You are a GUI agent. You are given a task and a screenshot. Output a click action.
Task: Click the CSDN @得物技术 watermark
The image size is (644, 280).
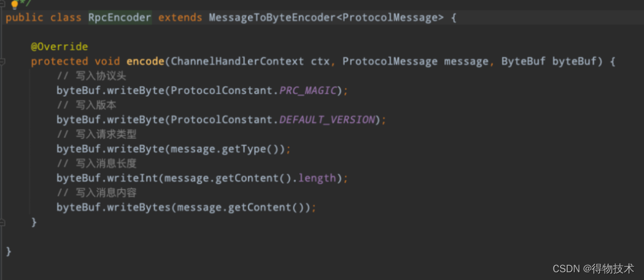pos(593,269)
